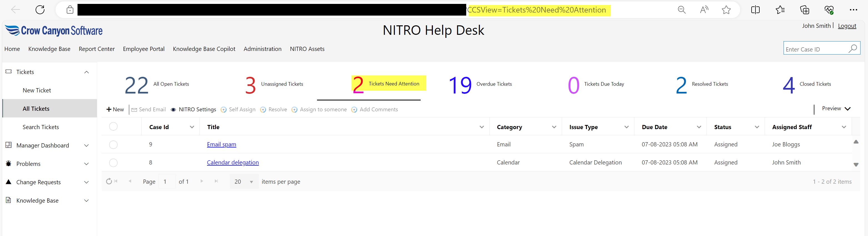Click the Enter Case ID field
The image size is (868, 236).
tap(815, 49)
